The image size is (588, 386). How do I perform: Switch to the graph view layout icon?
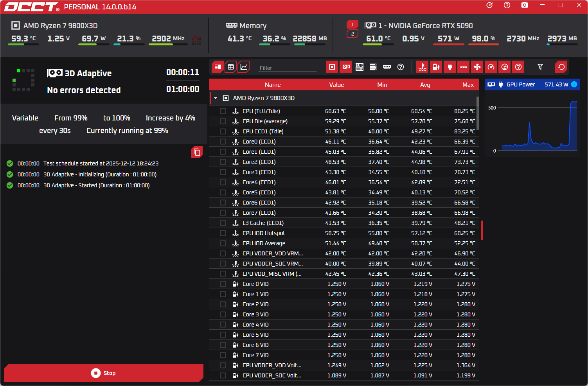pos(244,67)
